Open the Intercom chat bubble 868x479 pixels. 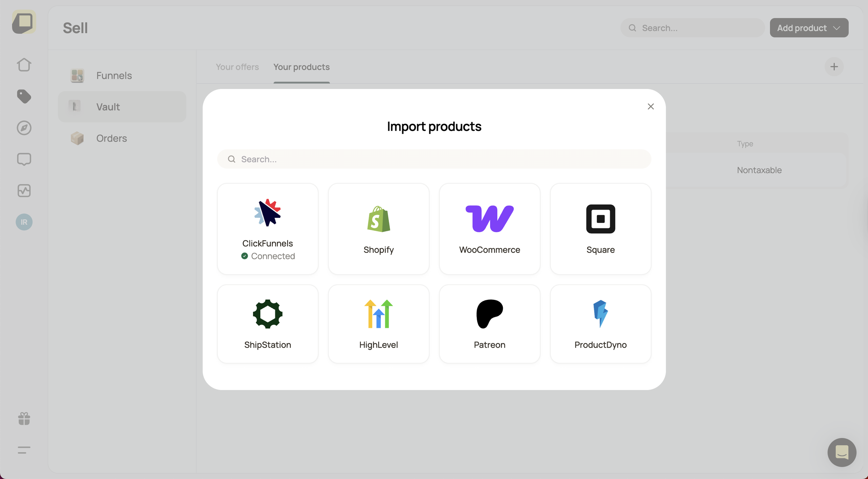842,452
